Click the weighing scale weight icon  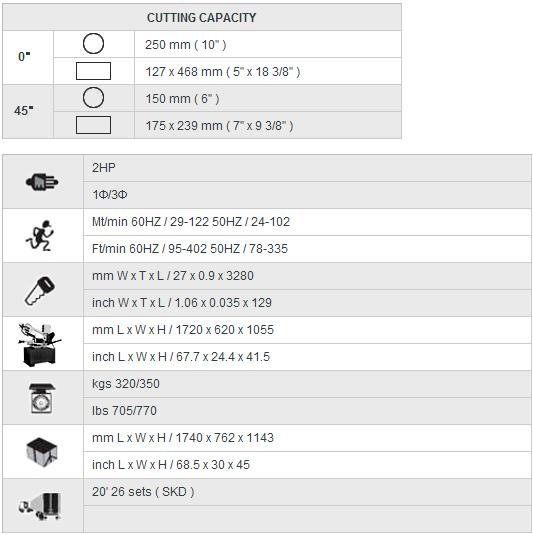[x=42, y=398]
